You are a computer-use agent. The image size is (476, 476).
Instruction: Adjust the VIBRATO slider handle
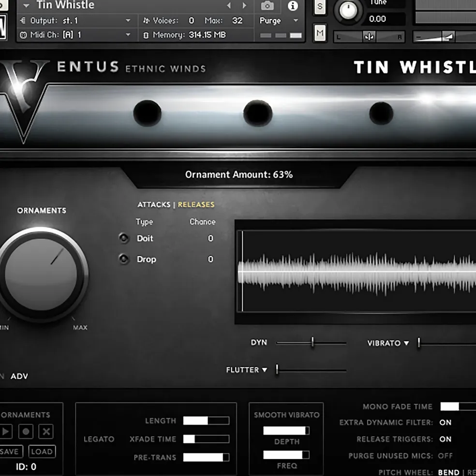(419, 343)
